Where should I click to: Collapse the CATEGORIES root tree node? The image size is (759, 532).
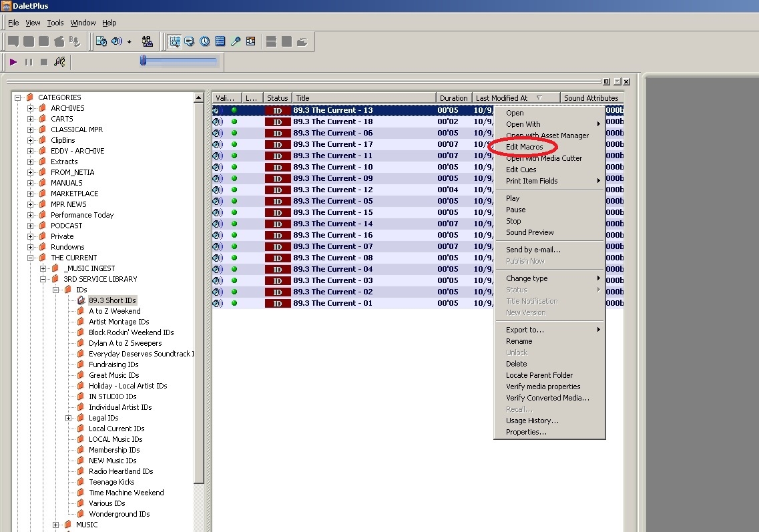point(17,97)
